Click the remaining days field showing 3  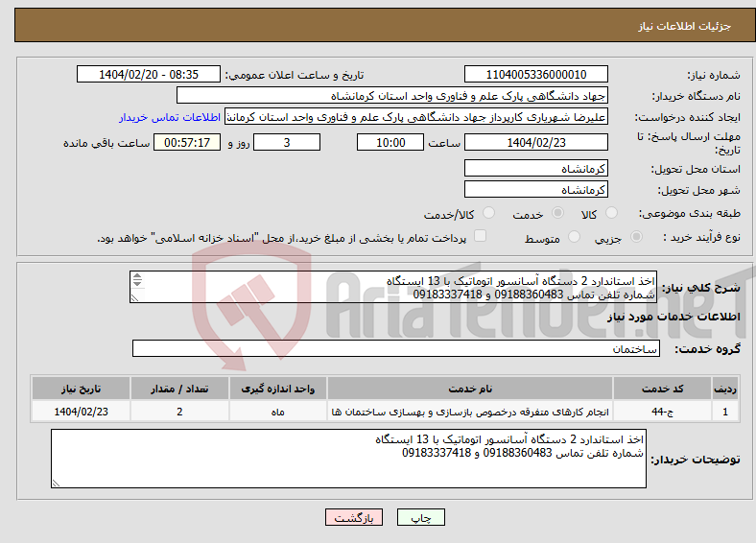coord(287,142)
